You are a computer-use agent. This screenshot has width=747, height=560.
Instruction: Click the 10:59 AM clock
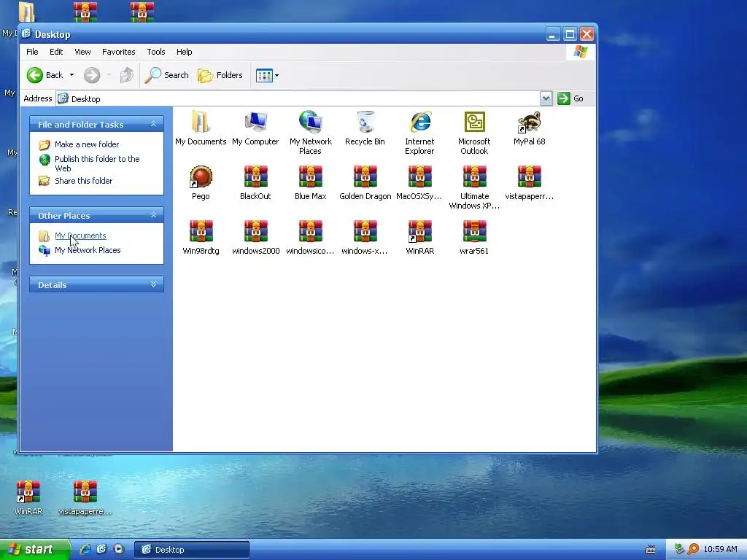tap(720, 549)
